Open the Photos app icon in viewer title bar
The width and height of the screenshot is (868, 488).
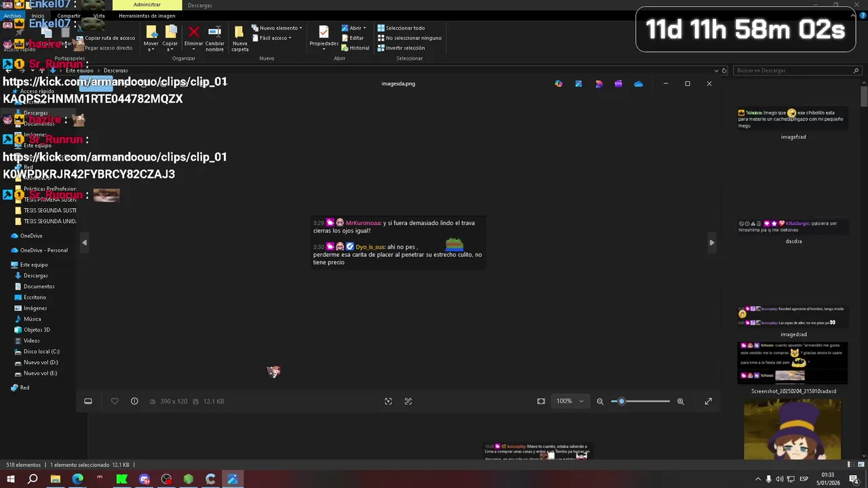pyautogui.click(x=578, y=84)
